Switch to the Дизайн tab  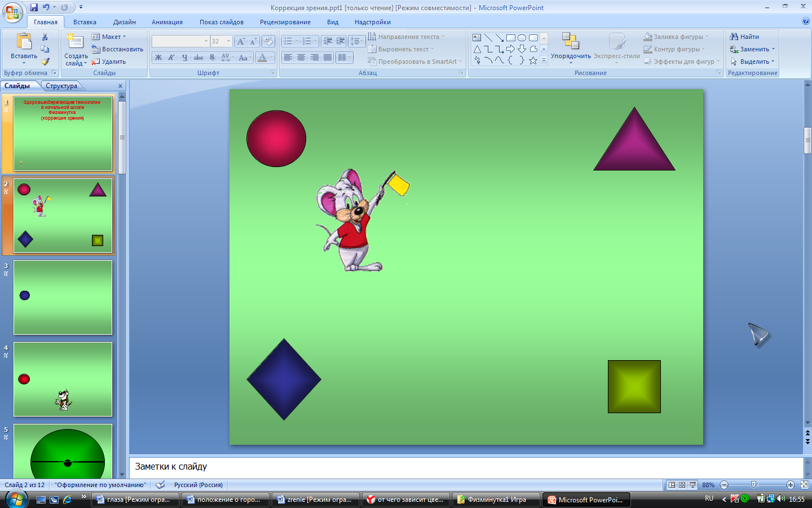[124, 22]
